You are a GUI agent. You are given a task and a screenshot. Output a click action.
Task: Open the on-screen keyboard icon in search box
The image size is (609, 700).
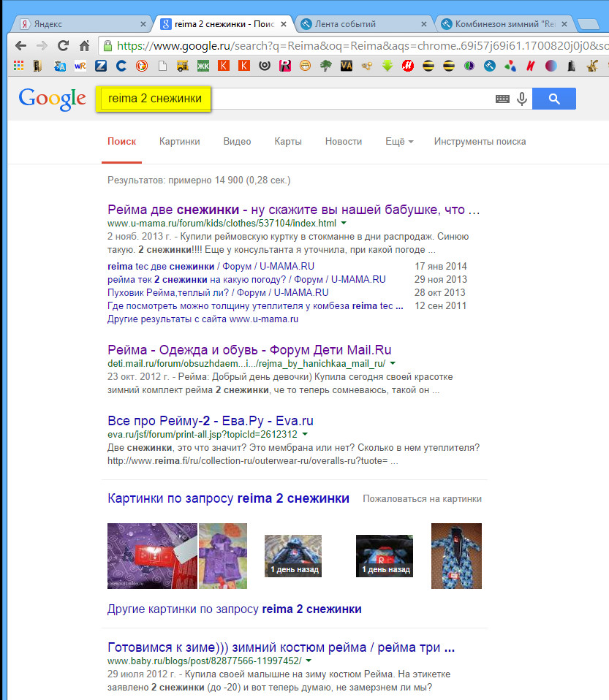click(503, 99)
